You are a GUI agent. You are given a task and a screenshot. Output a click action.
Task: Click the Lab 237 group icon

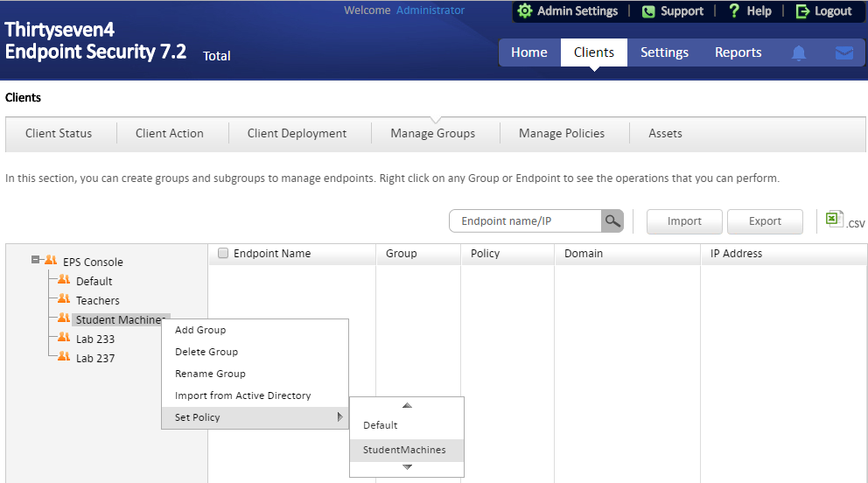[x=64, y=356]
